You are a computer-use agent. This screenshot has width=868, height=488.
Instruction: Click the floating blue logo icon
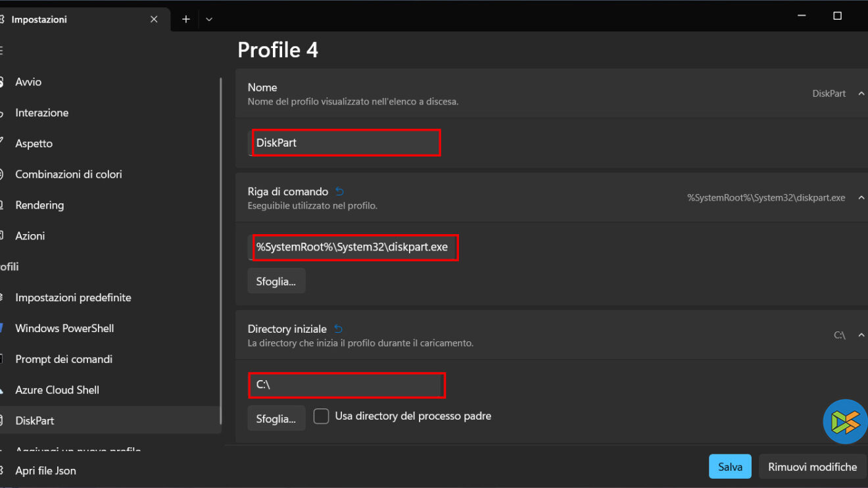coord(845,422)
